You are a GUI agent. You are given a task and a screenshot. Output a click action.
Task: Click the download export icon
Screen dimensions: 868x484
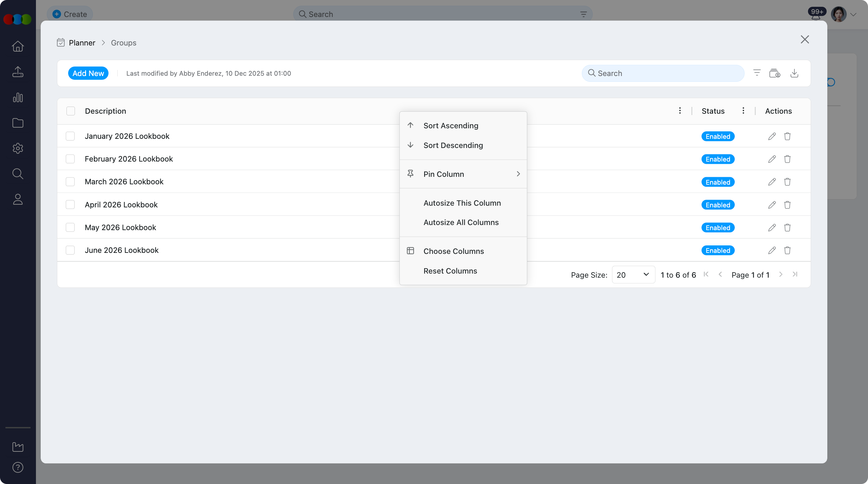point(794,73)
